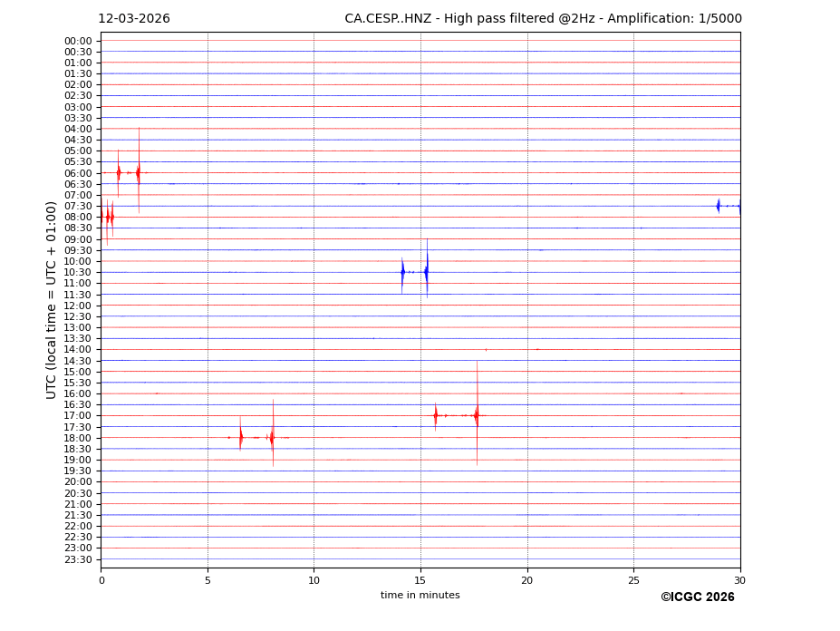The height and width of the screenshot is (631, 840).
Task: Click the x-axis tick label 15
Action: (x=420, y=580)
